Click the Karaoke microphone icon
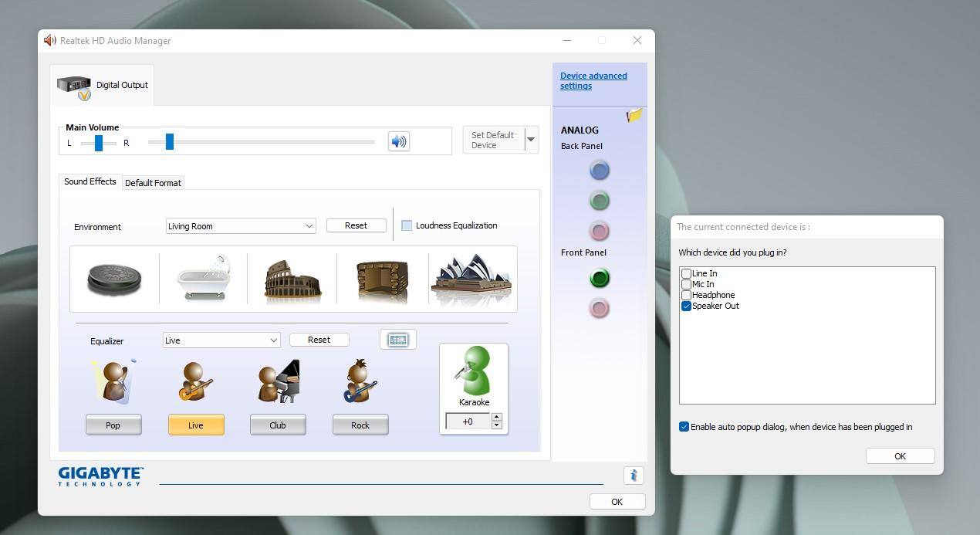The image size is (980, 535). 474,371
